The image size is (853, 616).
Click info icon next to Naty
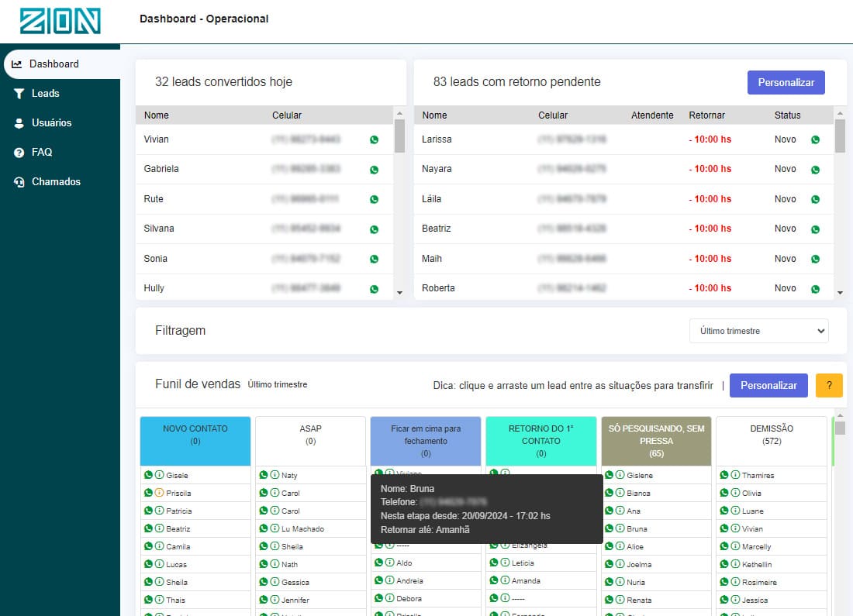pos(275,475)
